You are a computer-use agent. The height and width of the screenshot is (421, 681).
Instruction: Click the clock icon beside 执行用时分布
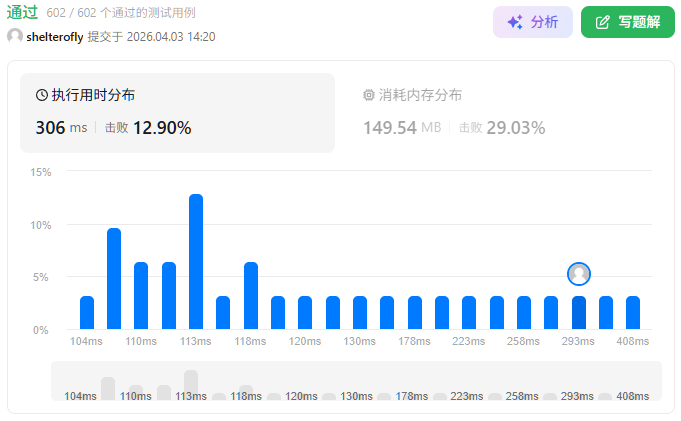click(42, 95)
